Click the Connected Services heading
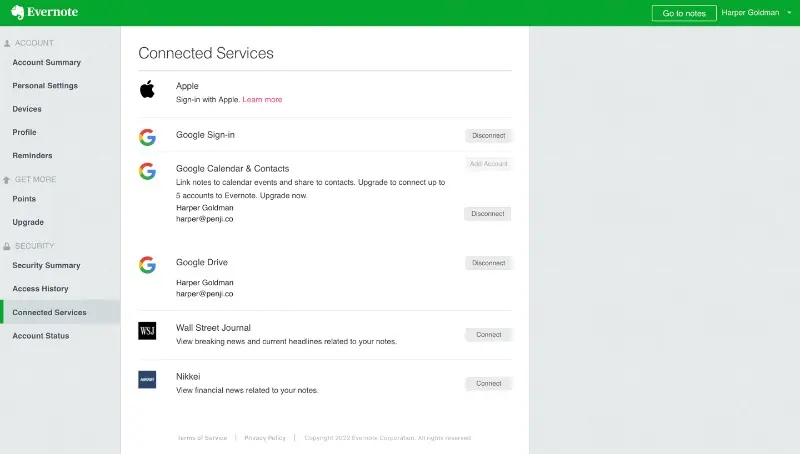This screenshot has height=454, width=800. click(206, 53)
